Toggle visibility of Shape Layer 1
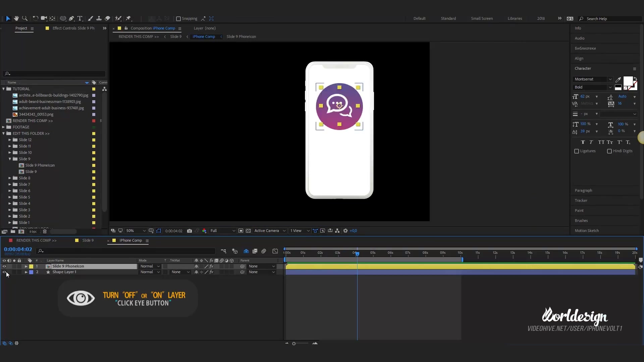 (x=4, y=272)
